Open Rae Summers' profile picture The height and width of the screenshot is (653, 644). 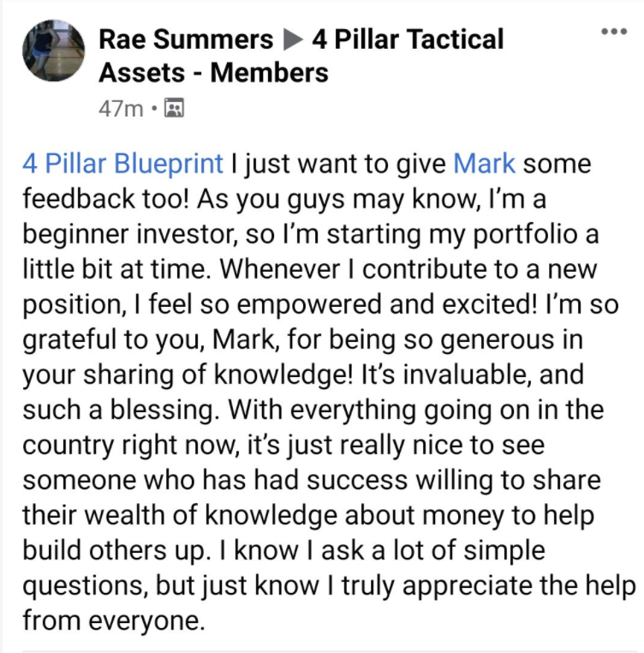point(53,50)
